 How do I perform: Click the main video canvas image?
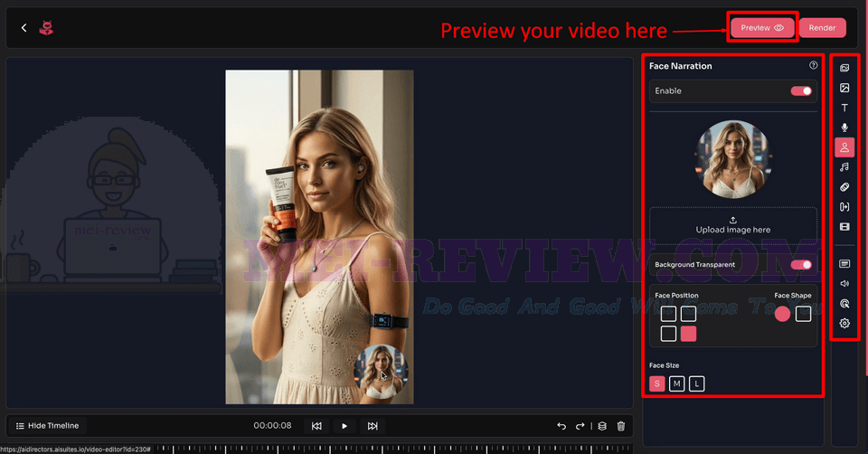[319, 237]
